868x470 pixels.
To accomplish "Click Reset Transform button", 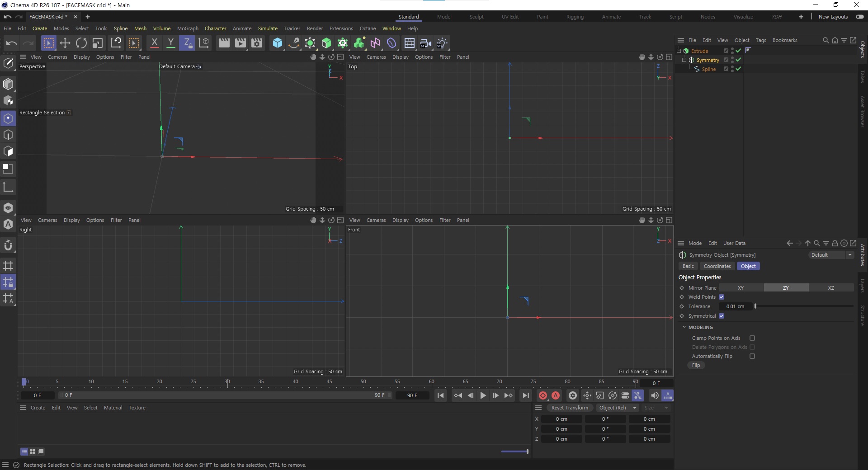I will click(x=570, y=408).
